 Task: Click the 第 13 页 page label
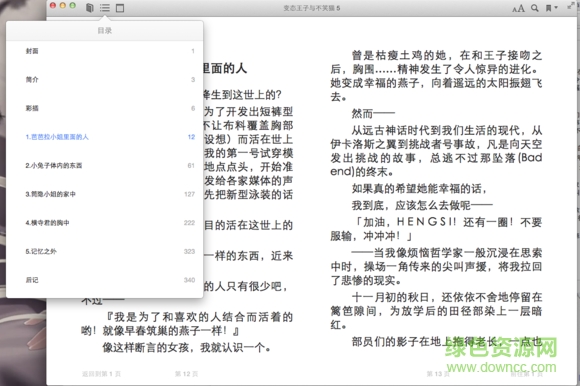coord(438,374)
